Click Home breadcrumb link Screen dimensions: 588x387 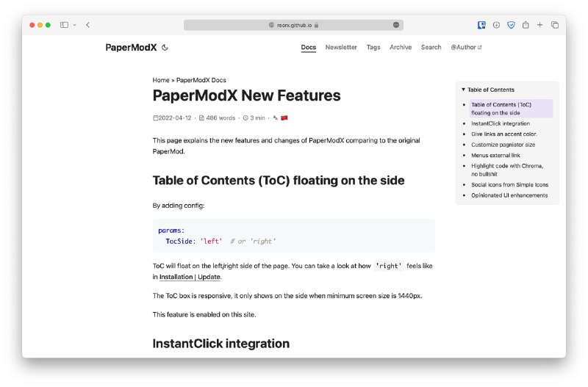pyautogui.click(x=161, y=80)
